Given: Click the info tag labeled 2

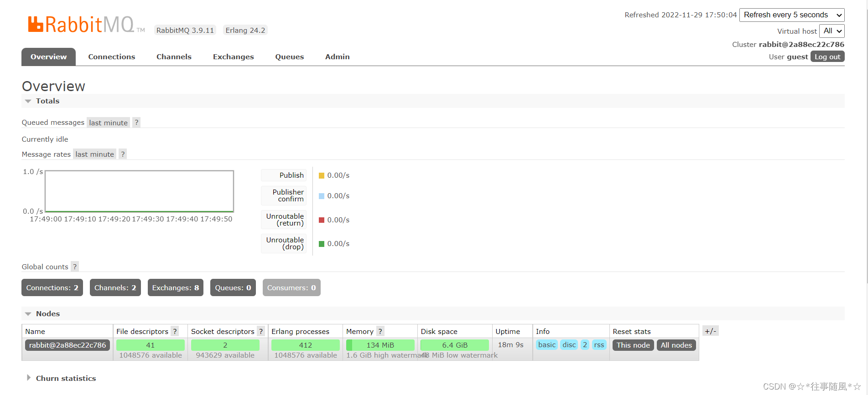Looking at the screenshot, I should pos(585,345).
